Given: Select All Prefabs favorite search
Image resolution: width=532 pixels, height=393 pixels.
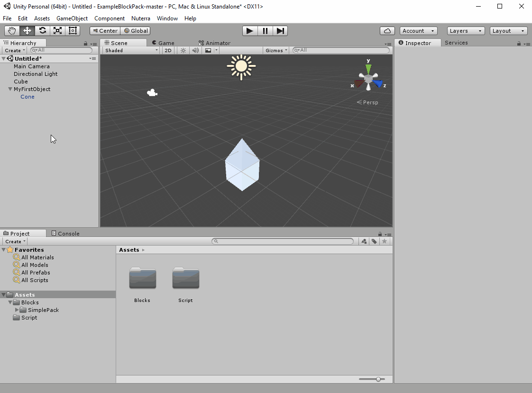Looking at the screenshot, I should [36, 273].
